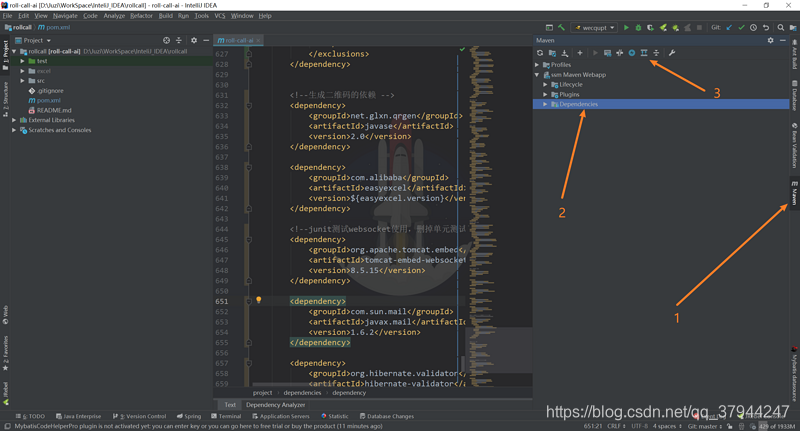Open the Navigate menu

coord(65,16)
